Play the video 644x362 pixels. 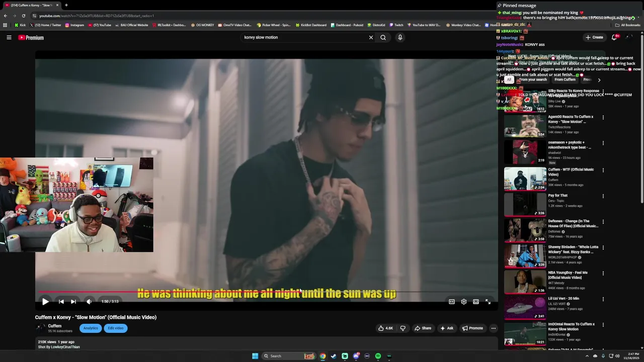click(45, 302)
